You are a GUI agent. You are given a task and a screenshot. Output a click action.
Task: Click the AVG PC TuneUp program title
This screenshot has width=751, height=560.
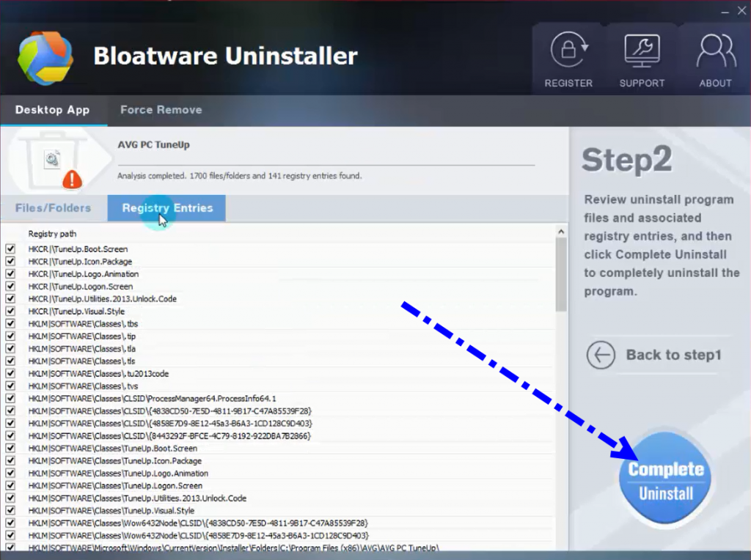coord(154,144)
